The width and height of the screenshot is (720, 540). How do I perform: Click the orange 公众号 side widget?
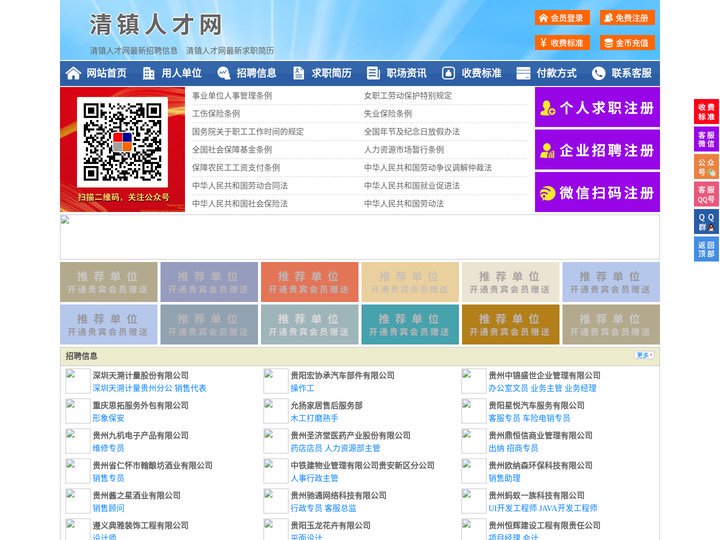[706, 167]
